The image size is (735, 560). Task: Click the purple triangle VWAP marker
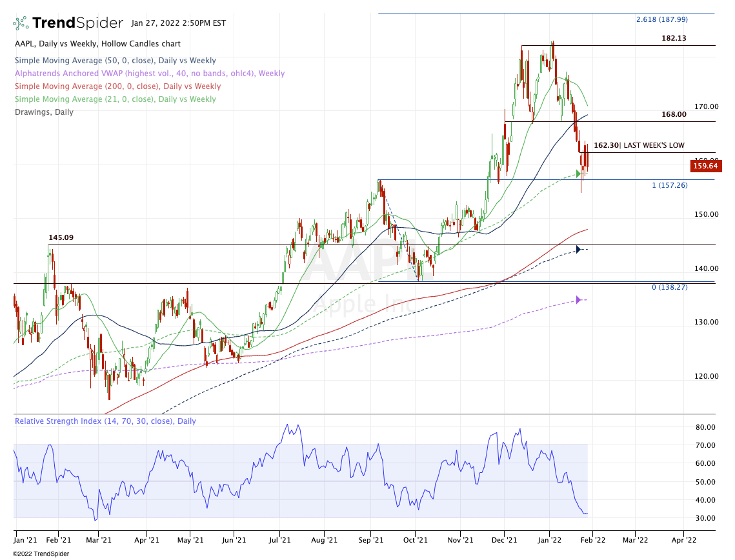coord(578,300)
